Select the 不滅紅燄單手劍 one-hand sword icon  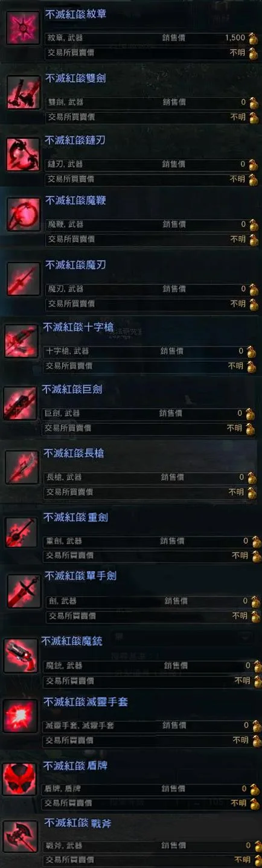24,592
